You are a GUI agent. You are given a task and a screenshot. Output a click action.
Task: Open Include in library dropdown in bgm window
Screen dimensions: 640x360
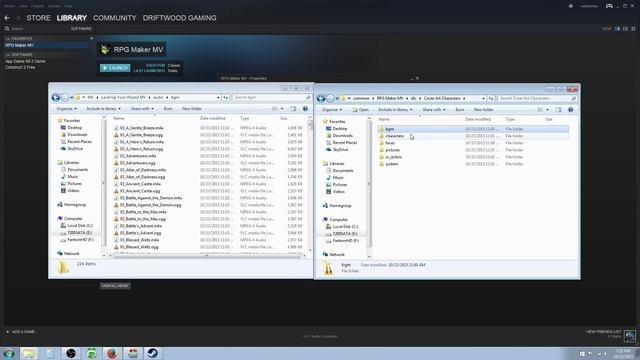click(x=103, y=109)
